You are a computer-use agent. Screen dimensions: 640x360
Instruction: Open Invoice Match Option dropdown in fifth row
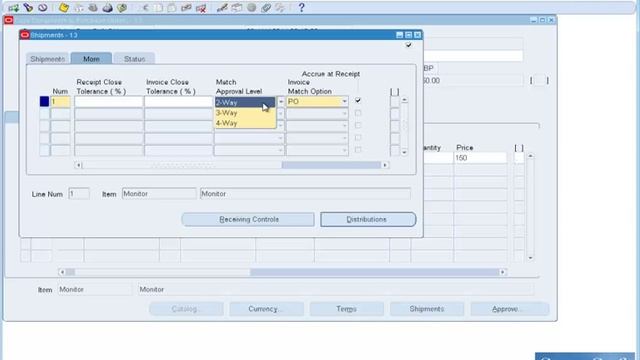[x=344, y=150]
